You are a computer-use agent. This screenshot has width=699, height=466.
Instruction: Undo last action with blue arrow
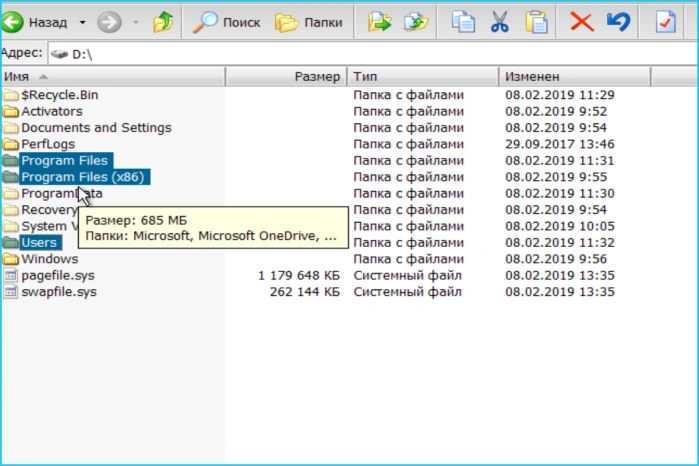coord(619,21)
